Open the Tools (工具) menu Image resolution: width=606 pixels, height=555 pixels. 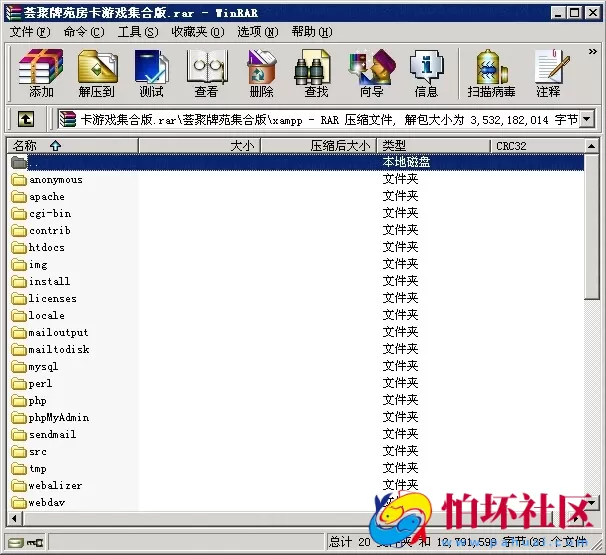138,32
